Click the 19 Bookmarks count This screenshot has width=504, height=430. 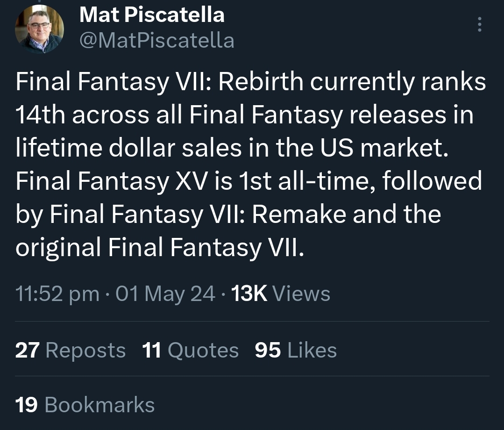pos(85,405)
